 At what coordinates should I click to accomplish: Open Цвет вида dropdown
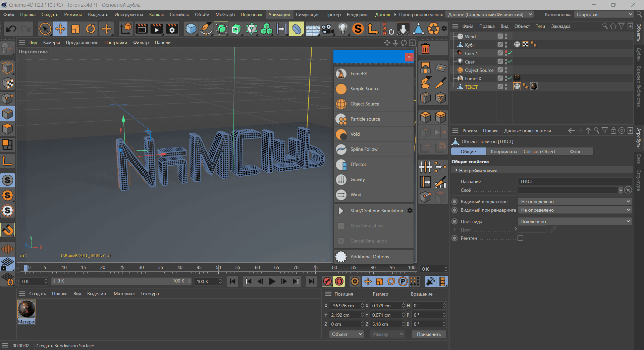click(575, 221)
